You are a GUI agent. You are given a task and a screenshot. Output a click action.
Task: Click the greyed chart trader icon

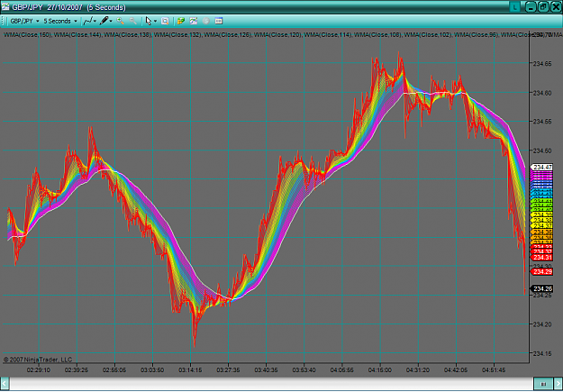pyautogui.click(x=206, y=22)
